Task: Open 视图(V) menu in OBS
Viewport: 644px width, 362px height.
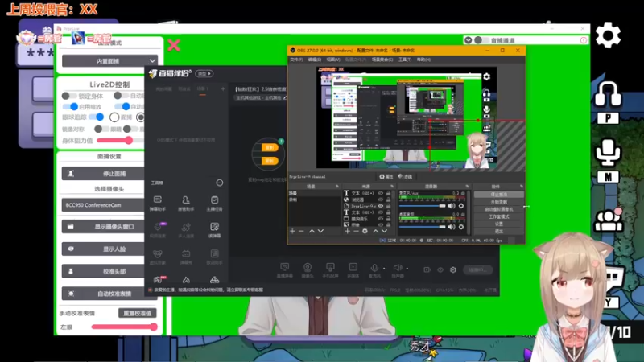Action: (333, 60)
